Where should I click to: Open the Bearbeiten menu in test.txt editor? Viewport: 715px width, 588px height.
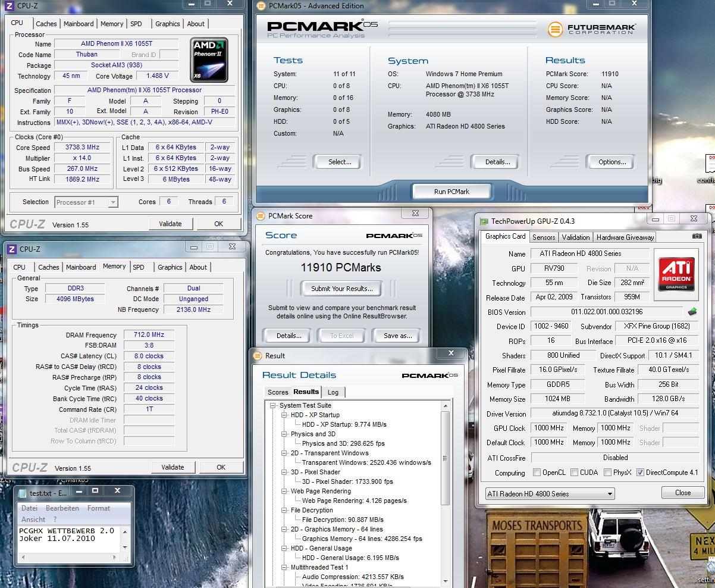[x=62, y=508]
